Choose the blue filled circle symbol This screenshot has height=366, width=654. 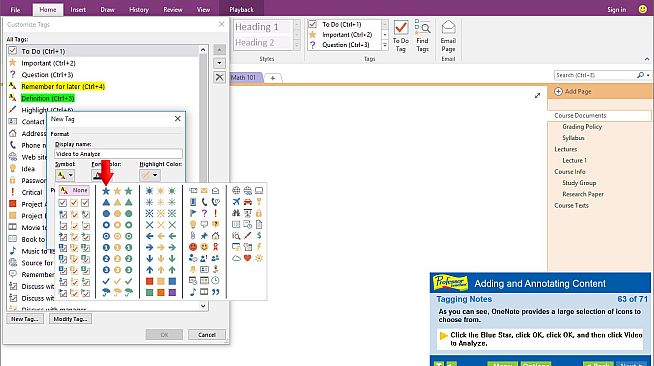[106, 213]
